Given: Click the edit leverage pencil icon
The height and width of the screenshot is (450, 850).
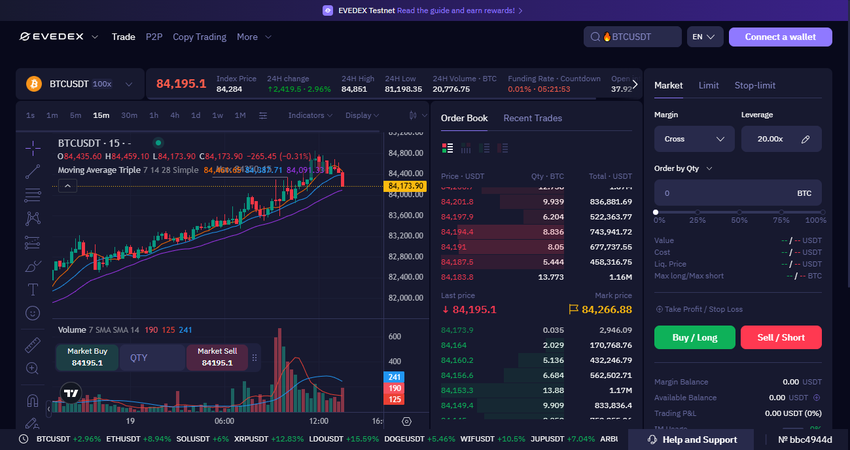Looking at the screenshot, I should click(x=806, y=139).
